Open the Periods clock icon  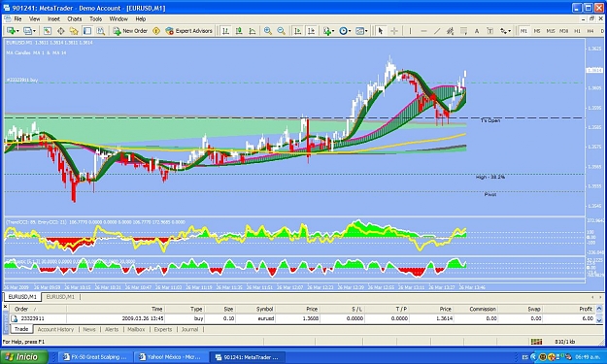click(x=343, y=31)
